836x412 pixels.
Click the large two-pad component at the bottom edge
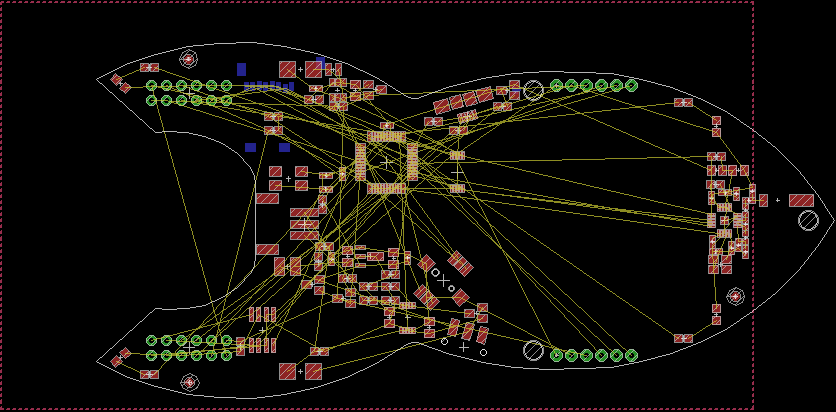(300, 371)
